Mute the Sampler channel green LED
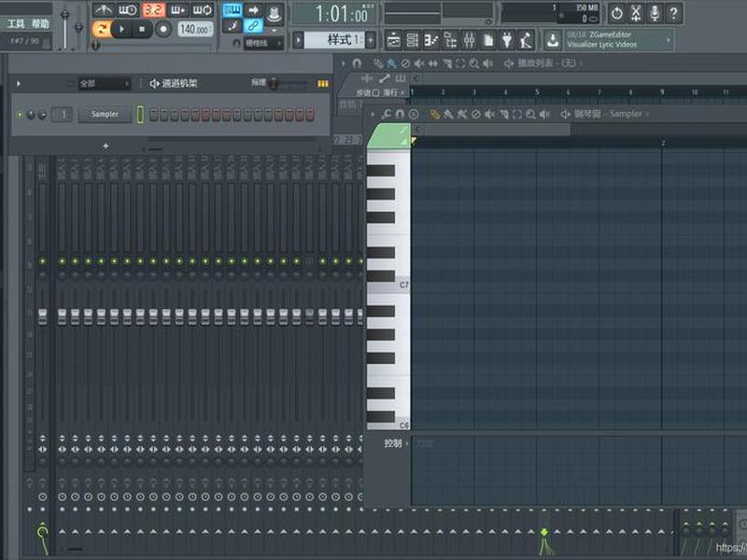 point(20,115)
